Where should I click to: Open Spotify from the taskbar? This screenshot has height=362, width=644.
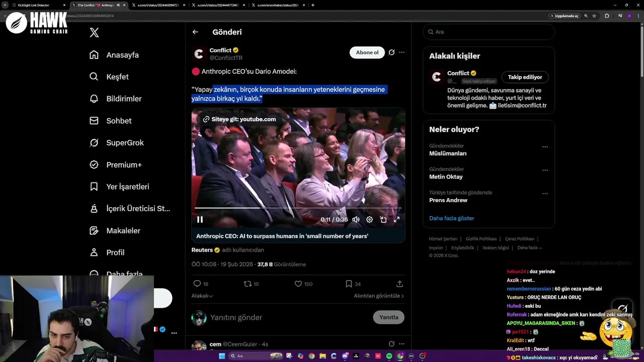(x=389, y=356)
